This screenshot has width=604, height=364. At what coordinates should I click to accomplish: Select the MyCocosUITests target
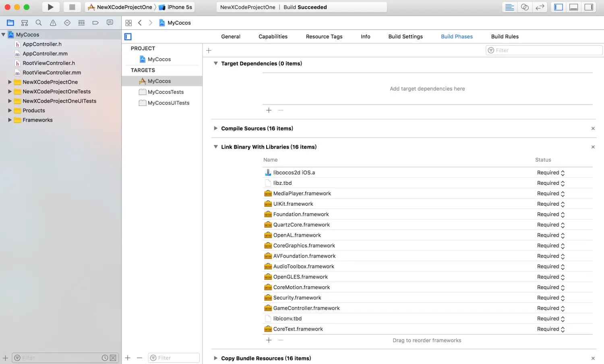click(162, 103)
